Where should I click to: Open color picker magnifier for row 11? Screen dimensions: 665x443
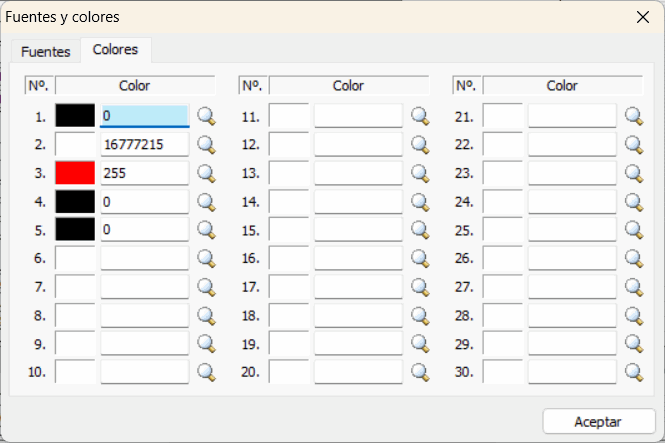pos(420,116)
